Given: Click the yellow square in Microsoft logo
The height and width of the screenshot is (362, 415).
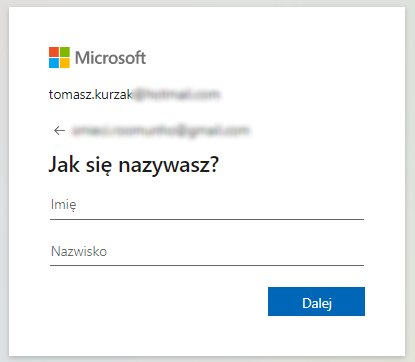Looking at the screenshot, I should click(65, 63).
